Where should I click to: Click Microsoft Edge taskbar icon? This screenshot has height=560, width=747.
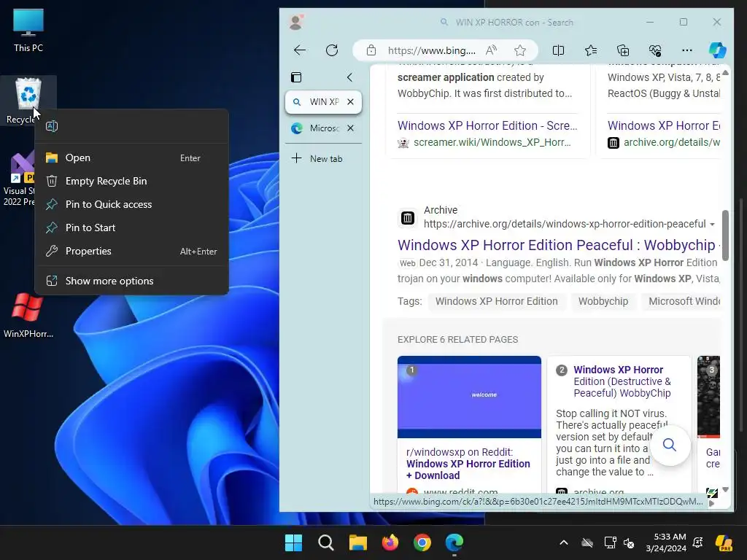click(454, 542)
